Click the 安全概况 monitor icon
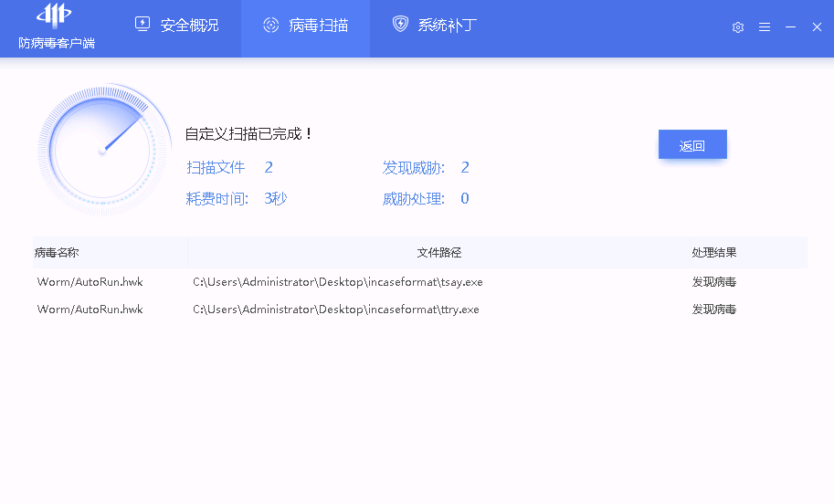This screenshot has height=504, width=834. 143,25
